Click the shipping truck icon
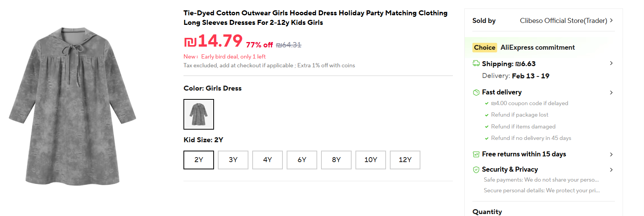 [476, 63]
